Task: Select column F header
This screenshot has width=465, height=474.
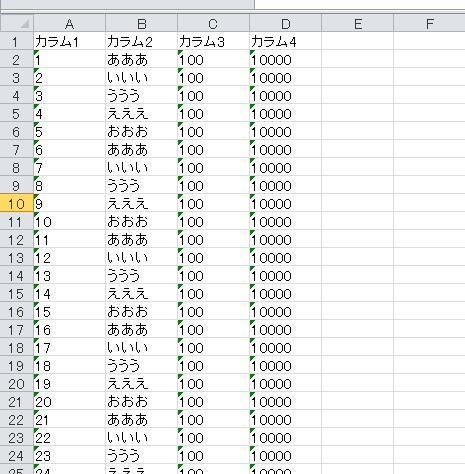Action: pyautogui.click(x=429, y=23)
